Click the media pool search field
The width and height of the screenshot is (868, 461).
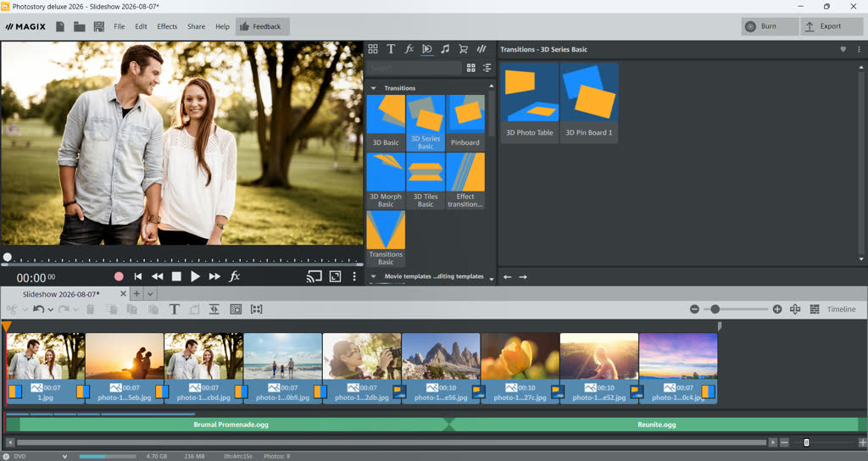tap(414, 68)
